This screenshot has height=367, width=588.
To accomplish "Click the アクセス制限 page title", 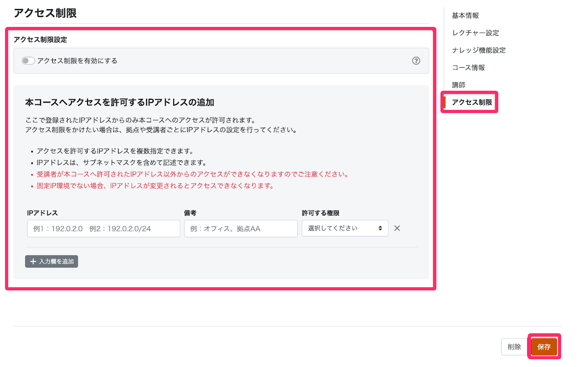I will point(45,13).
